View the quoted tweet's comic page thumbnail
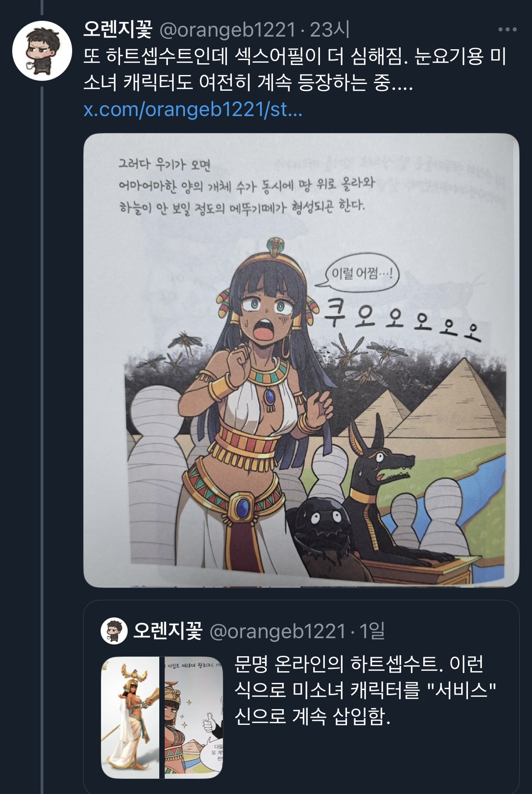The width and height of the screenshot is (532, 794). 194,717
